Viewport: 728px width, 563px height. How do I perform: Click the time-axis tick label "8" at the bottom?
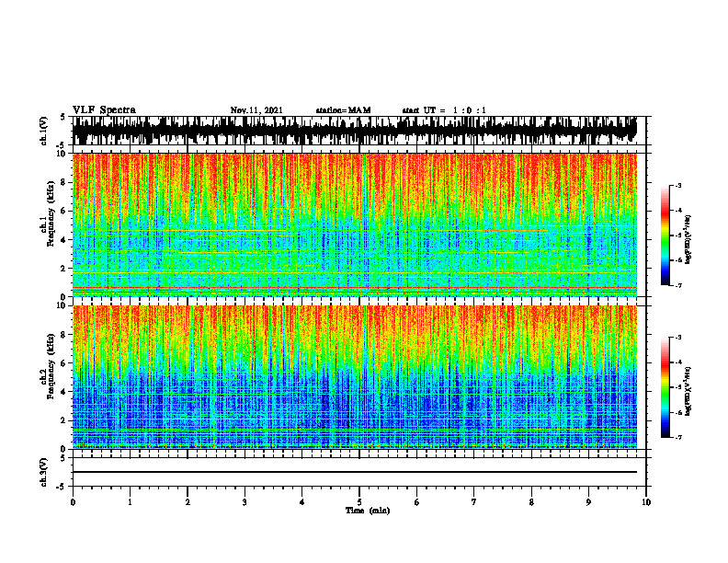531,502
